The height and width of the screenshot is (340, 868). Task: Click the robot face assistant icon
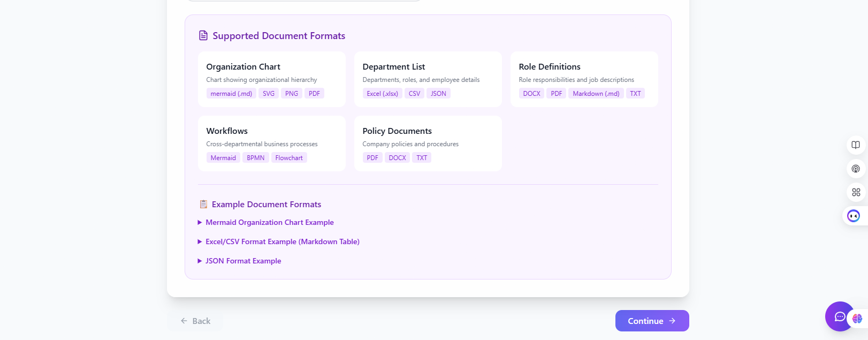854,216
